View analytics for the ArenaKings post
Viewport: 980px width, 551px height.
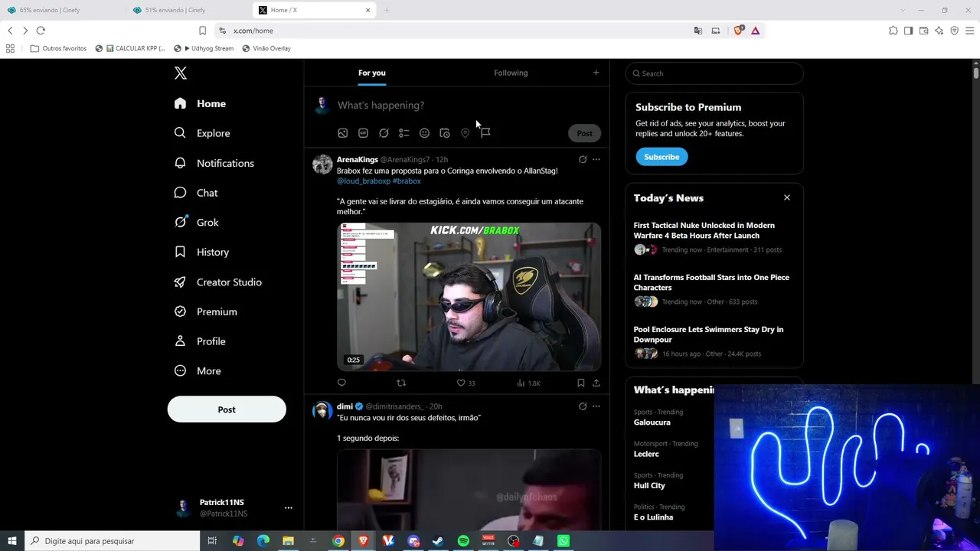click(x=528, y=383)
